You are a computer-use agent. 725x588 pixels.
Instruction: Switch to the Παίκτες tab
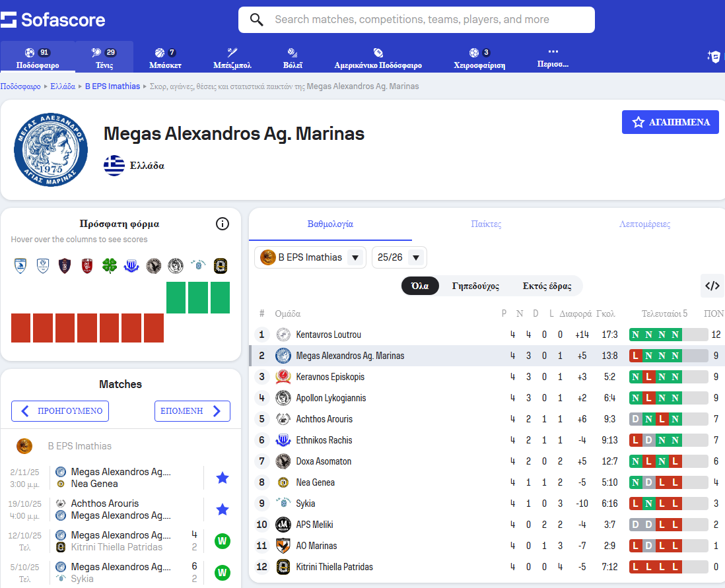[486, 224]
